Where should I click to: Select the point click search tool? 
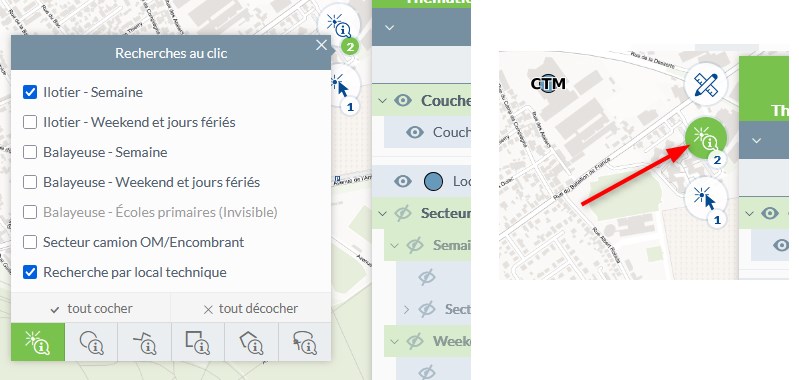[x=38, y=342]
